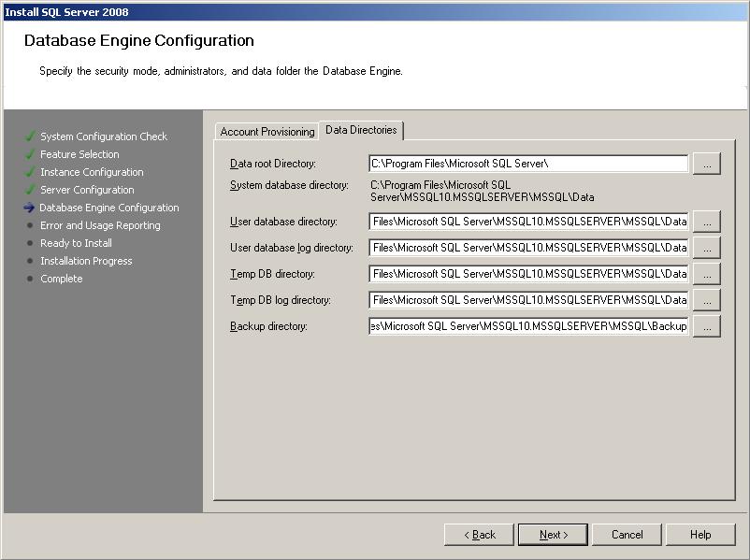750x560 pixels.
Task: Click the Complete step
Action: pyautogui.click(x=61, y=279)
